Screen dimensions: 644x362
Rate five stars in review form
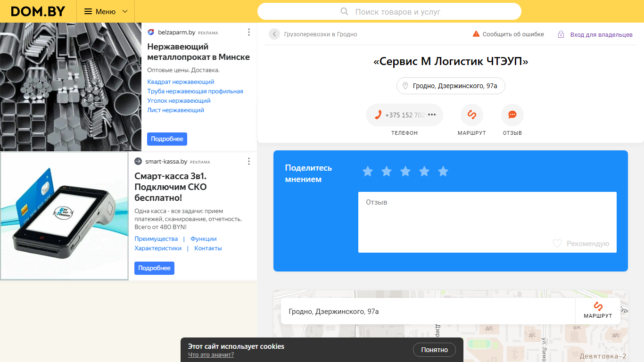coord(443,172)
